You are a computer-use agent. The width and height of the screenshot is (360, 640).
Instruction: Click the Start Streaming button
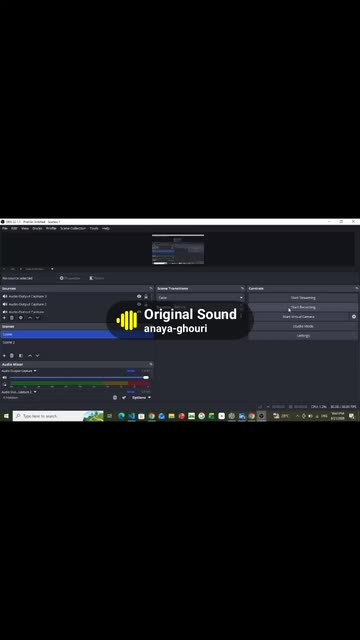pos(303,298)
